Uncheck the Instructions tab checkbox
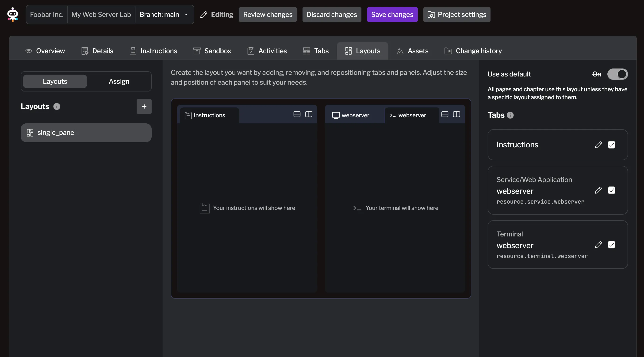This screenshot has width=644, height=357. click(x=612, y=145)
